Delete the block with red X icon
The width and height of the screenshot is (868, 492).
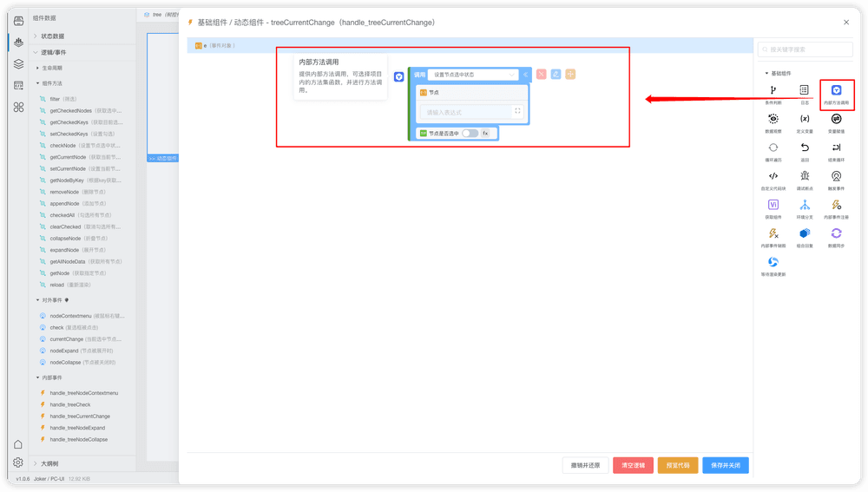pyautogui.click(x=541, y=74)
